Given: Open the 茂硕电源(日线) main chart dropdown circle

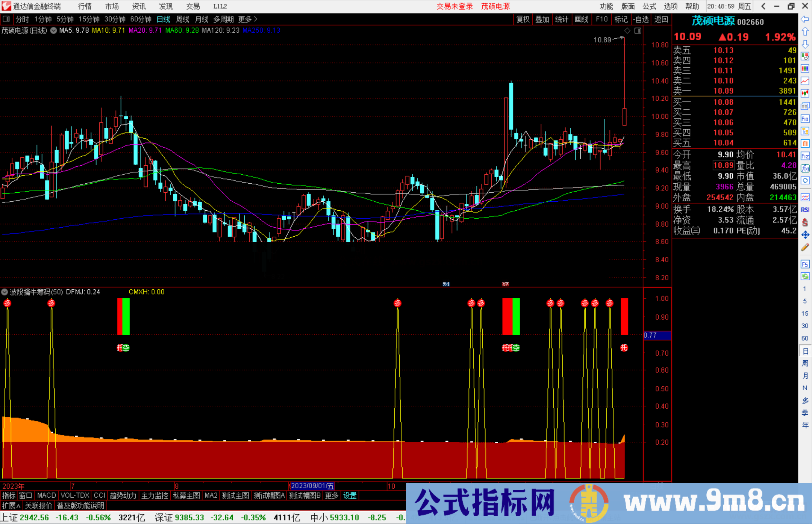Looking at the screenshot, I should click(x=53, y=30).
